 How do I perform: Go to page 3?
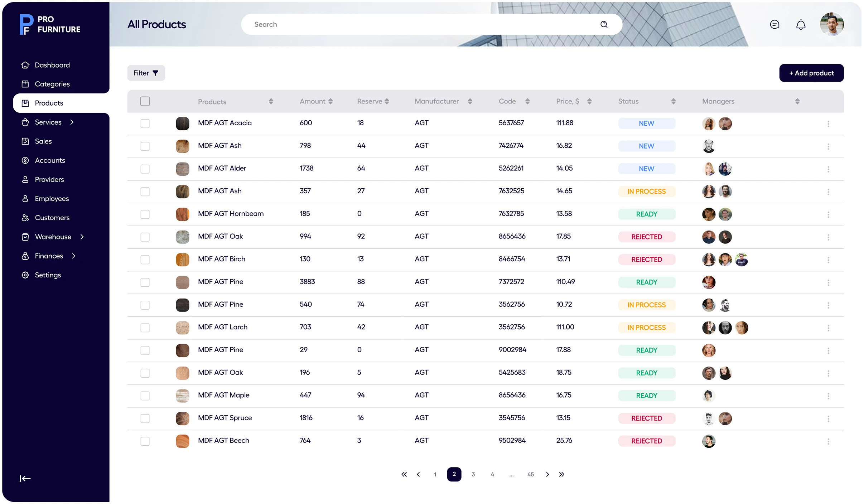473,474
